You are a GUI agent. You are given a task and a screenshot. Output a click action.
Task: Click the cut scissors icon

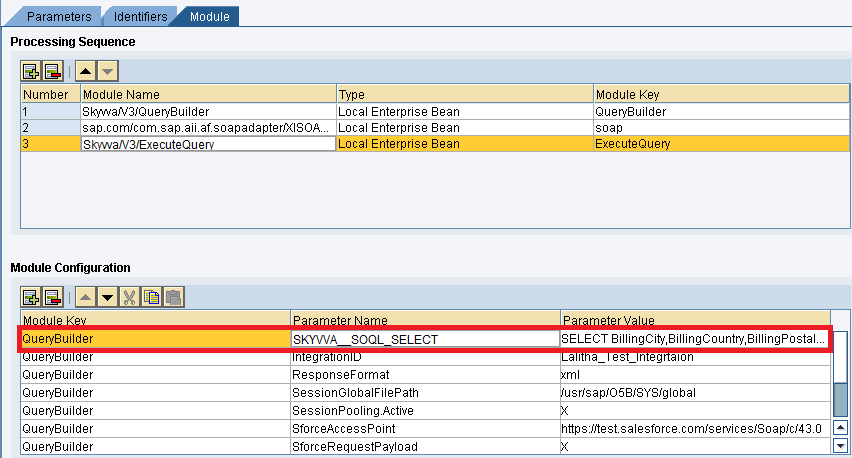129,297
